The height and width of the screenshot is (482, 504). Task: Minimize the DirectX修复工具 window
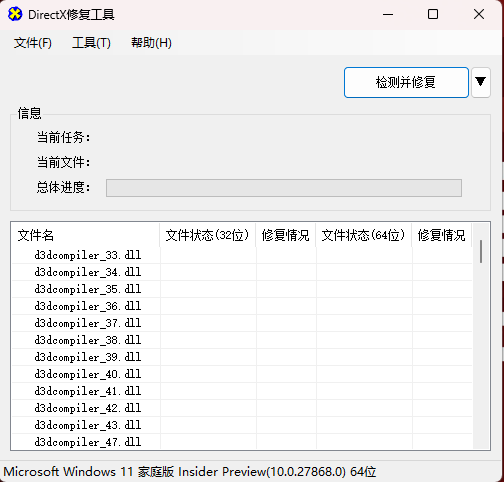[x=388, y=14]
